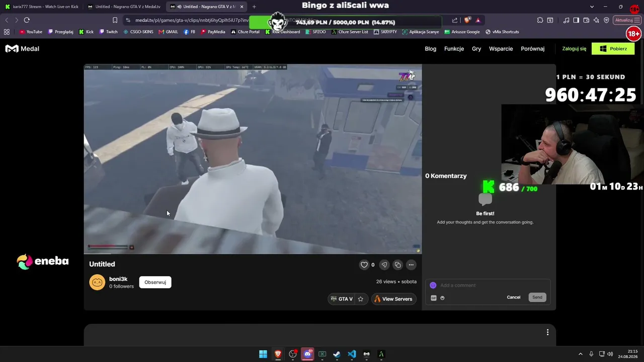Click the Medal logo in the site header

coord(22,49)
